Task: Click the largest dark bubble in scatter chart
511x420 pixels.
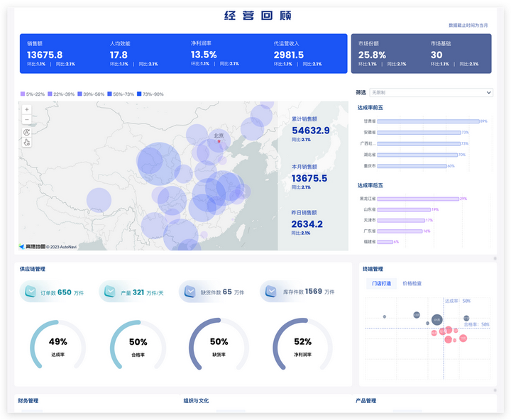Action: pos(437,320)
